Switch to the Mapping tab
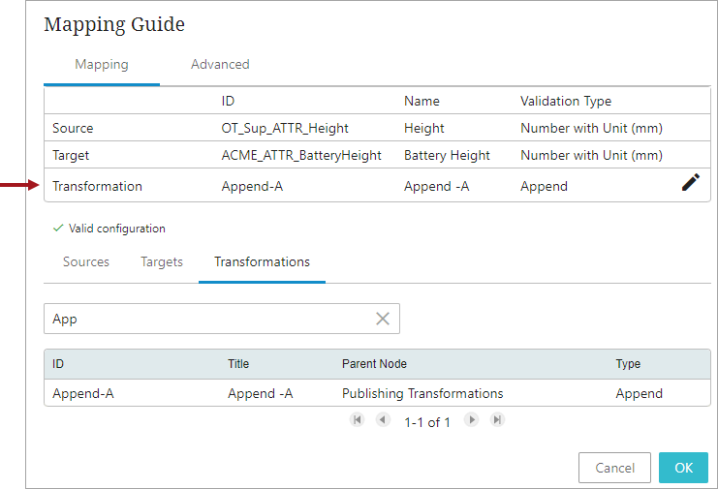 pos(102,65)
